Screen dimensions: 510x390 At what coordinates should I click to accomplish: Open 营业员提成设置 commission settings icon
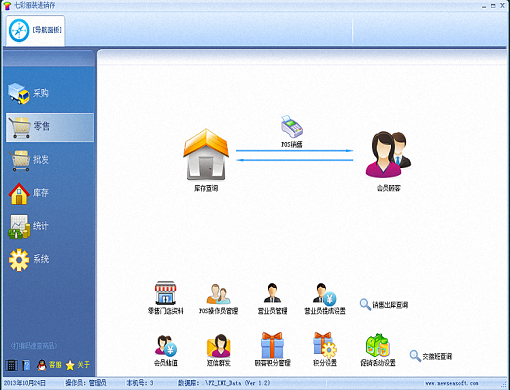click(324, 294)
